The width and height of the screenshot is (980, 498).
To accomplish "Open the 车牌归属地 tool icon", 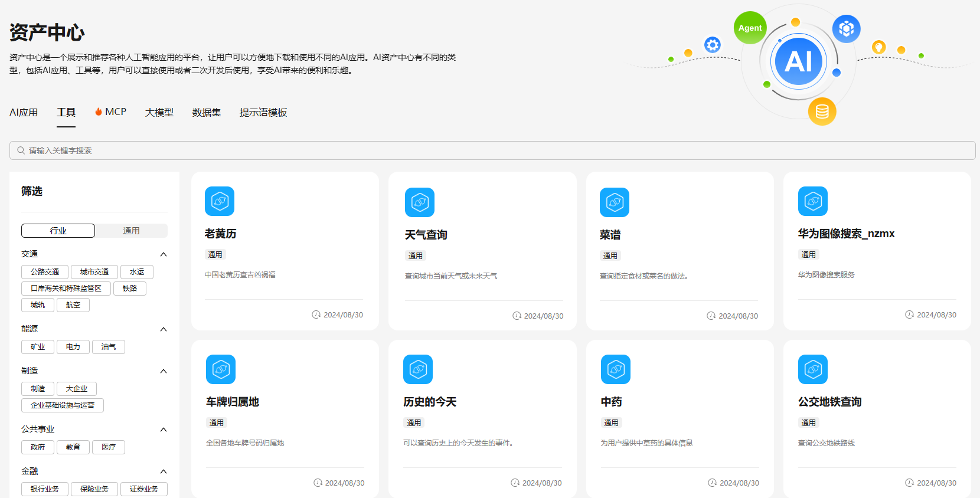I will tap(221, 369).
